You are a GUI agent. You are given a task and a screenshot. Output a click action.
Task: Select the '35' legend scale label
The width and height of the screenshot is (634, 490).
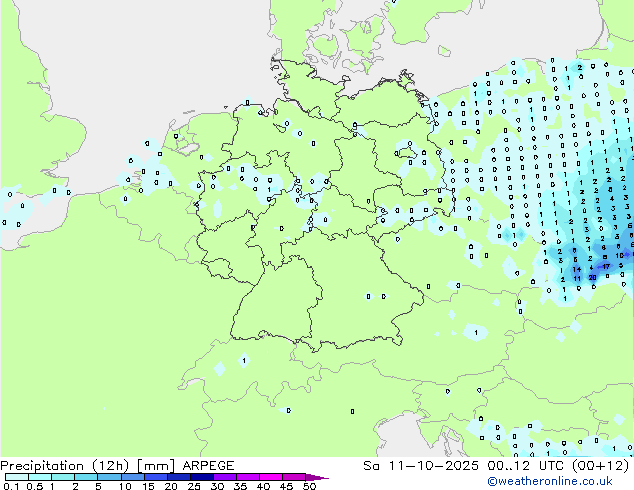(240, 486)
